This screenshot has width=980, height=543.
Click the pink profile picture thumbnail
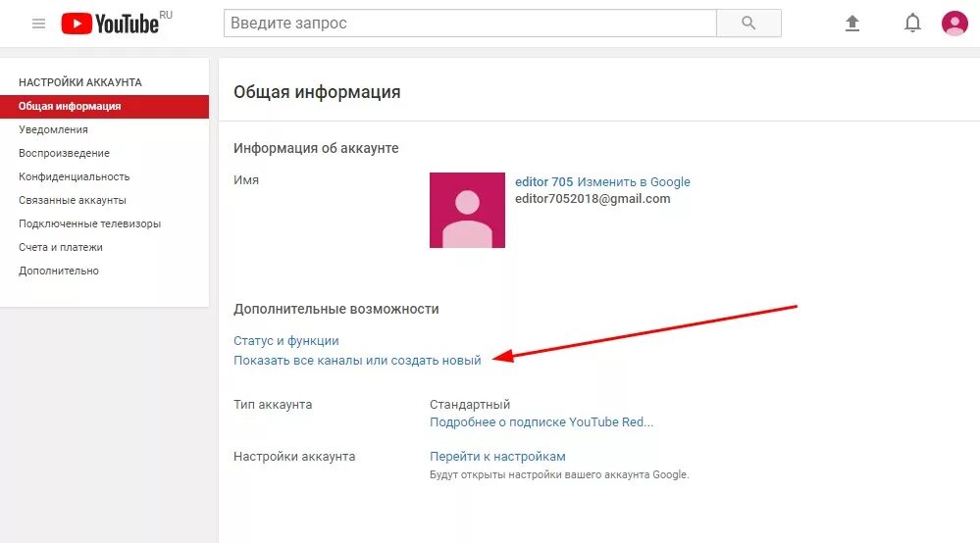[467, 211]
